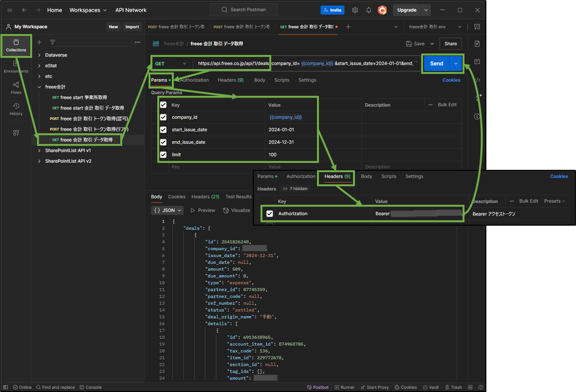Click the Save button

pyautogui.click(x=415, y=44)
